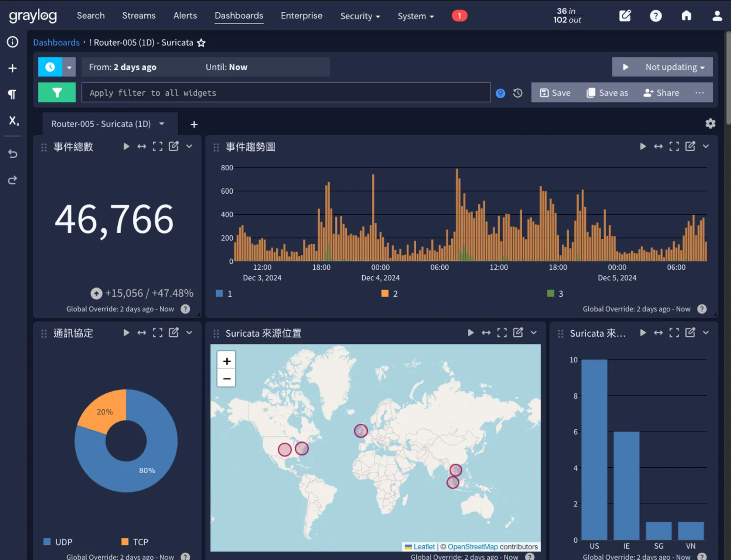Open the query history clock icon
This screenshot has height=560, width=731.
518,93
